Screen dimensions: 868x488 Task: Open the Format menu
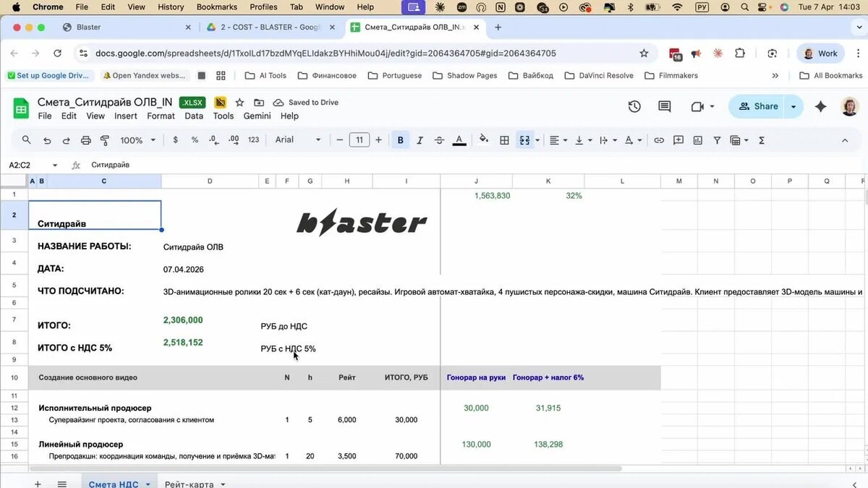pyautogui.click(x=161, y=116)
